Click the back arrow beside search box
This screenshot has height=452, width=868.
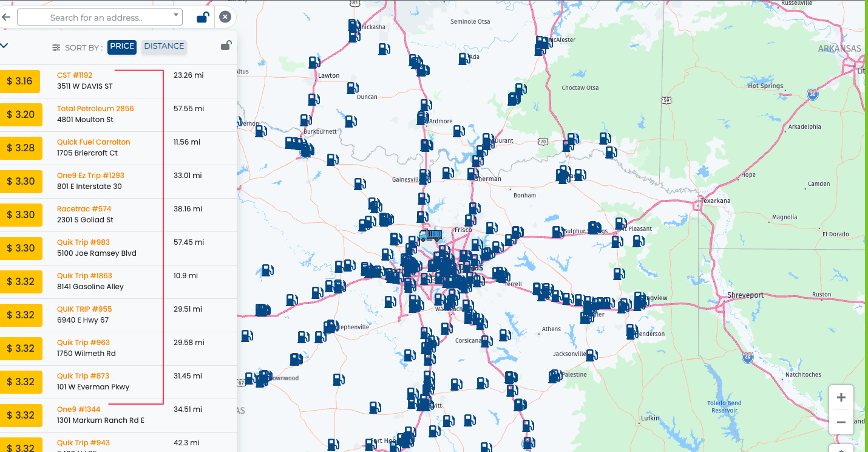[6, 17]
